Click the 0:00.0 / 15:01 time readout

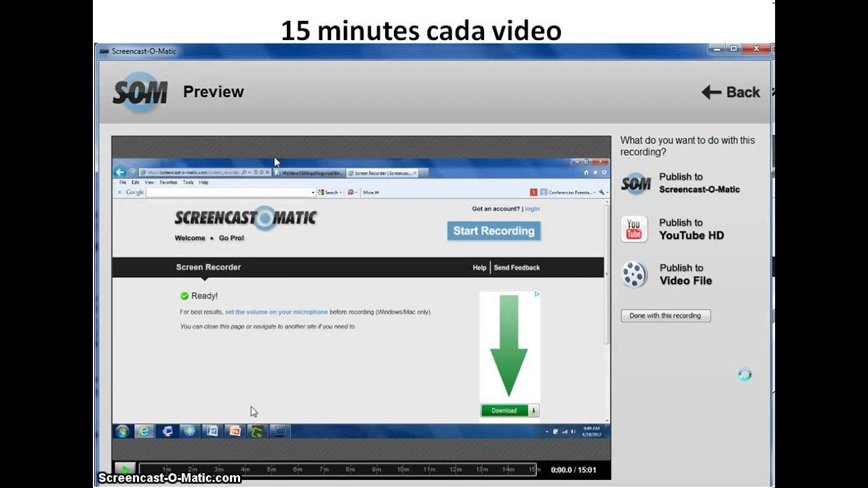click(574, 470)
